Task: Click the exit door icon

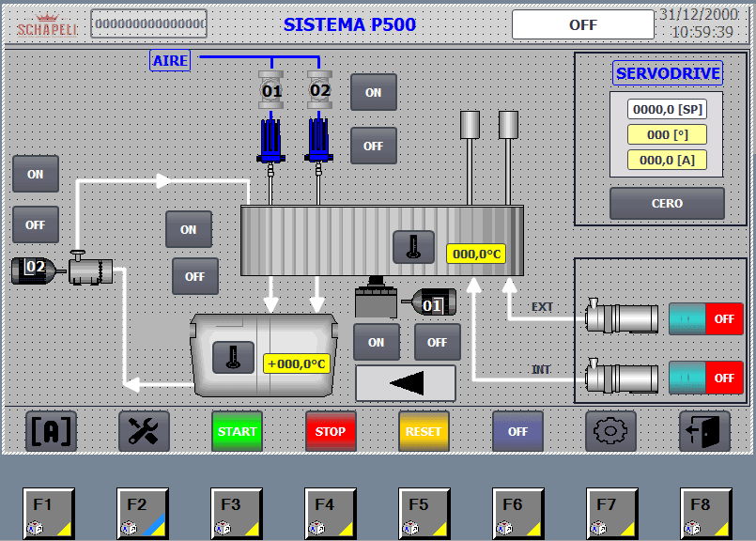Action: tap(704, 431)
